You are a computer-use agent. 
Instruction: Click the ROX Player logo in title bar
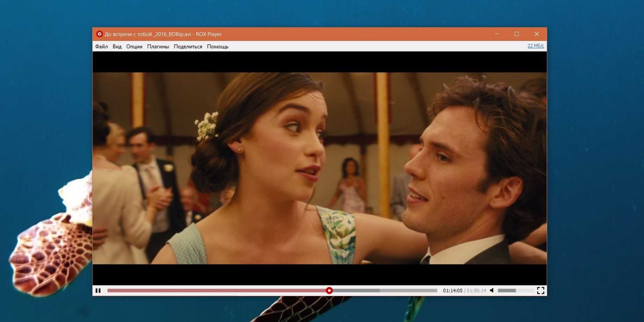click(99, 34)
